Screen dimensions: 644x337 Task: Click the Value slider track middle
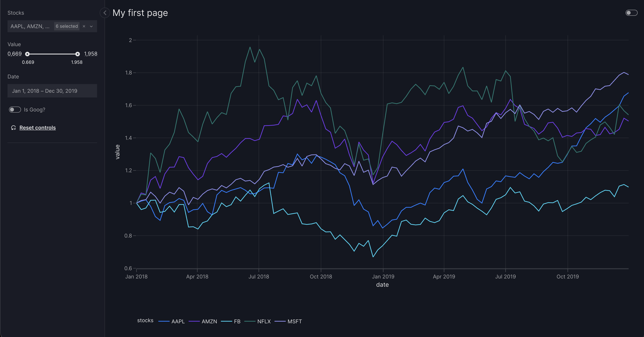click(x=52, y=54)
